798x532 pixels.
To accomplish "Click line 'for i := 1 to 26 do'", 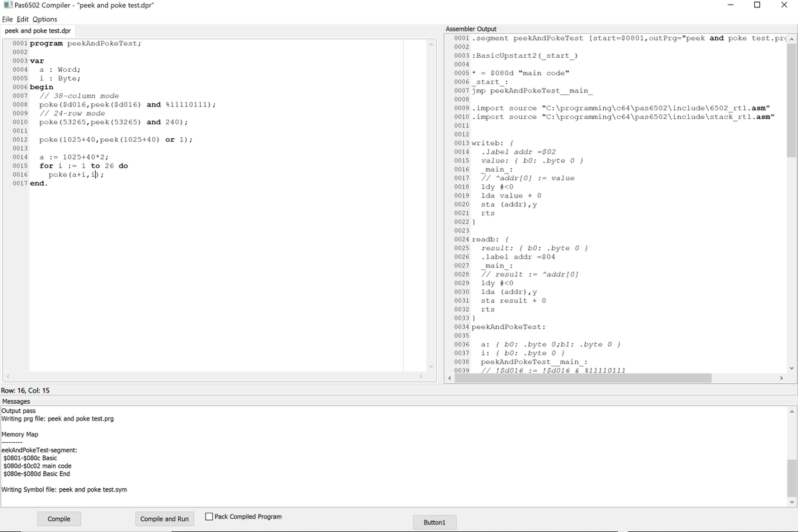I will pos(84,166).
